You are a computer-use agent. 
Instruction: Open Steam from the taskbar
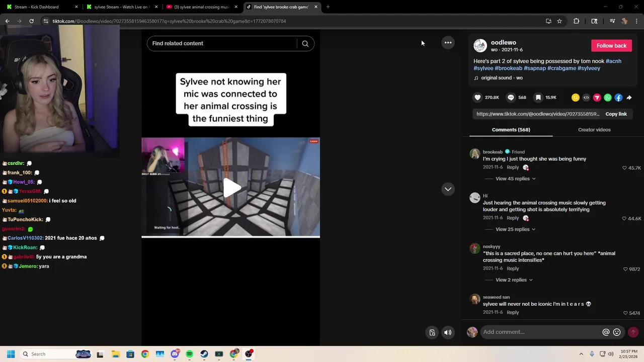pos(204,354)
